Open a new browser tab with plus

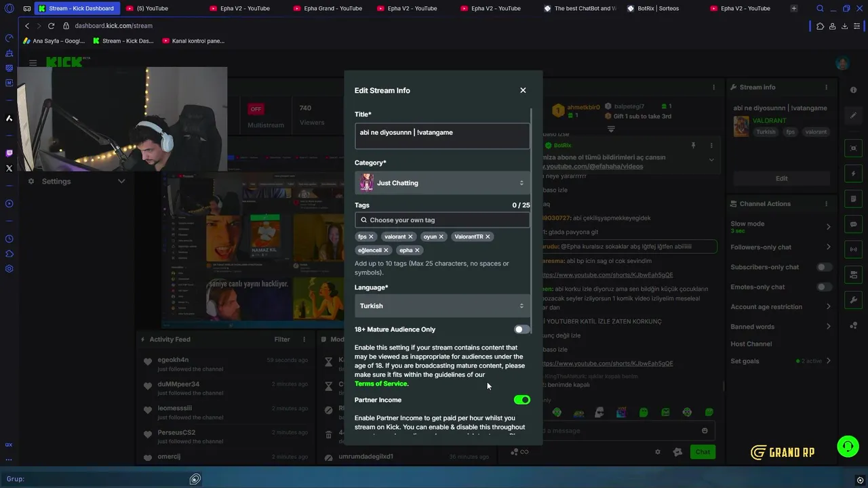pos(793,8)
